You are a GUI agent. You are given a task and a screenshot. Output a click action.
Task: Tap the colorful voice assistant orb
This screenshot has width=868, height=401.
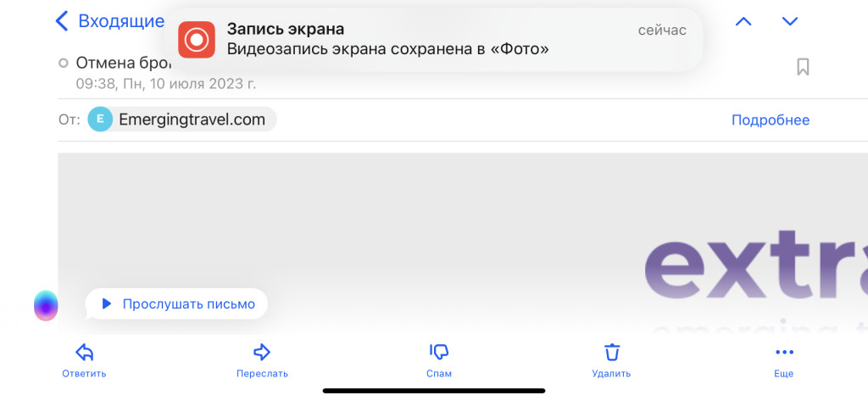(x=46, y=305)
